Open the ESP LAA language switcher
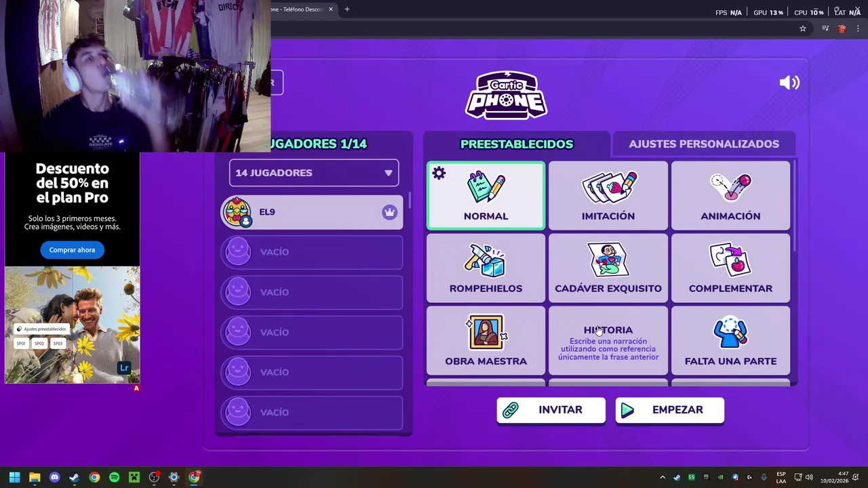868x488 pixels. [781, 477]
